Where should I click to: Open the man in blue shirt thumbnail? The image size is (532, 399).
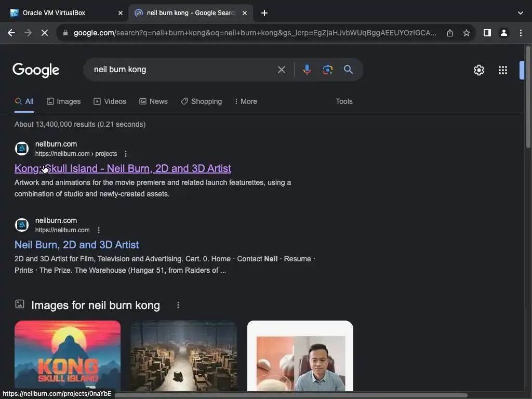[300, 356]
